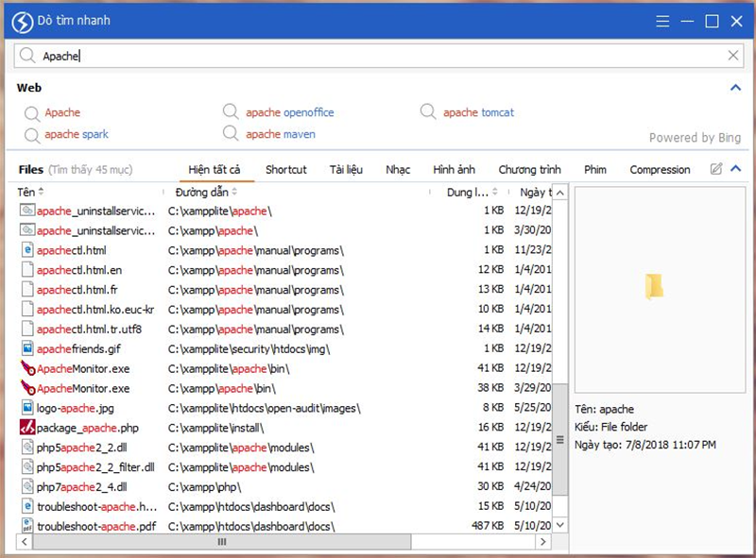Search the web for apache tomcat
This screenshot has height=558, width=756.
pyautogui.click(x=479, y=112)
